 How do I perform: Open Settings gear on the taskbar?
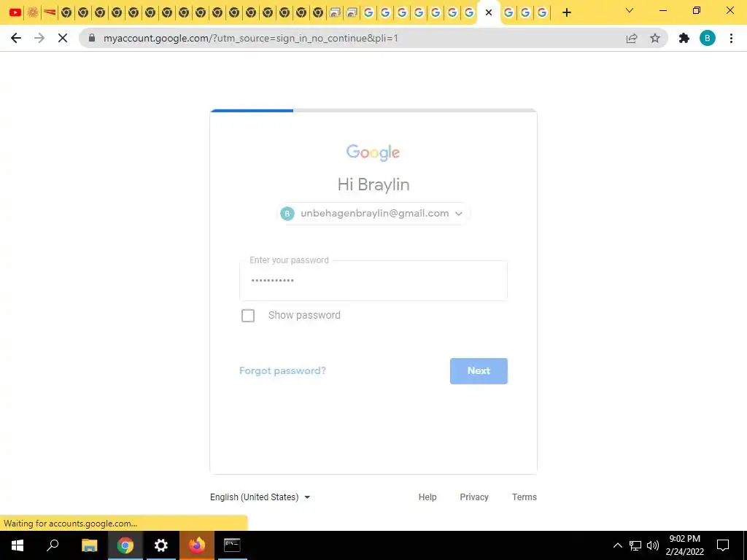161,545
